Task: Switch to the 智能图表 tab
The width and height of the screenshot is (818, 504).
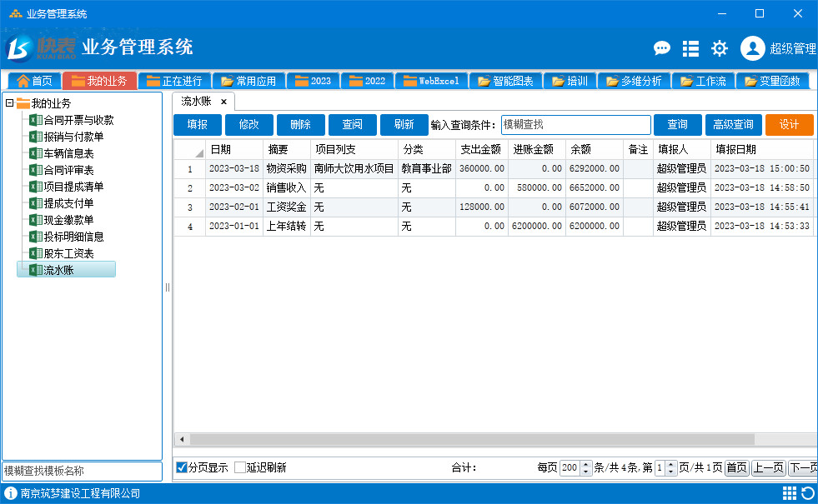Action: [x=505, y=82]
